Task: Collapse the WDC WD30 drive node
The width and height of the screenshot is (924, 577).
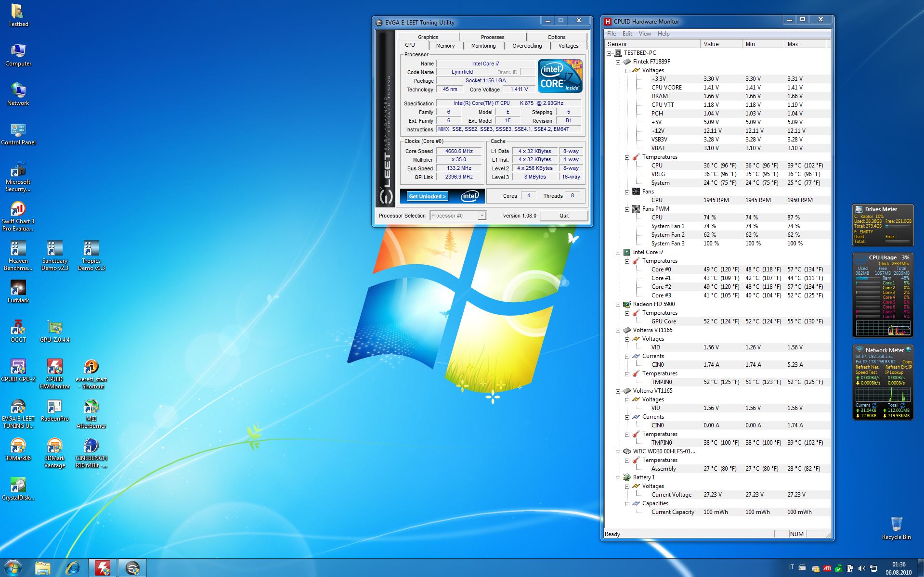Action: coord(618,451)
